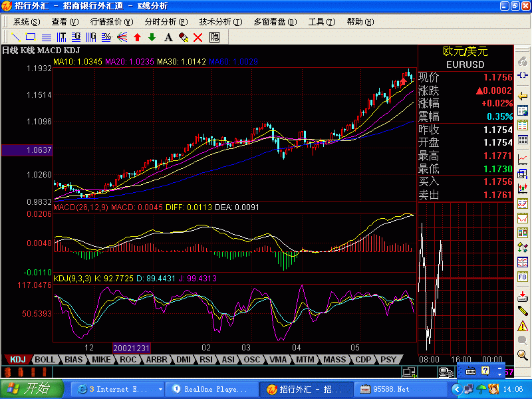The height and width of the screenshot is (399, 532).
Task: Click the yellow back arrow in sidebar
Action: point(523,96)
